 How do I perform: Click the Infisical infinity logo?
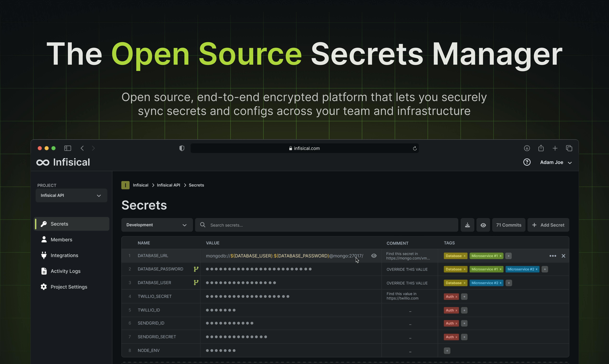tap(43, 162)
